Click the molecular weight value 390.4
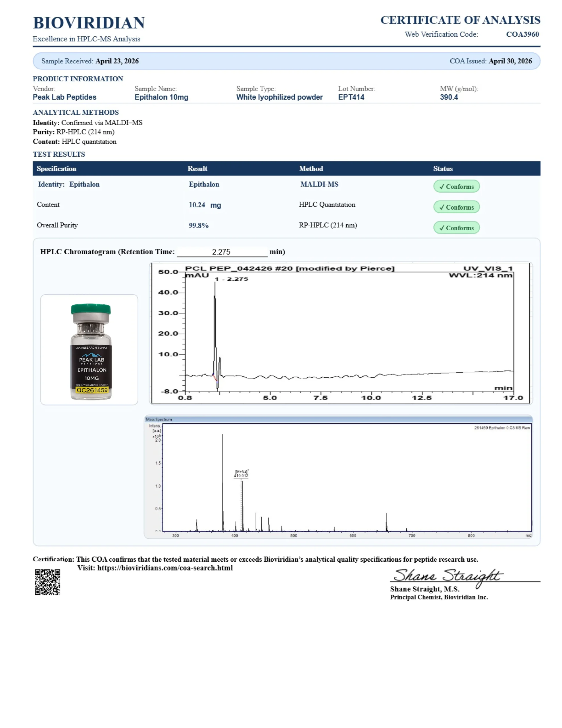Viewport: 562px width, 728px height. [449, 97]
